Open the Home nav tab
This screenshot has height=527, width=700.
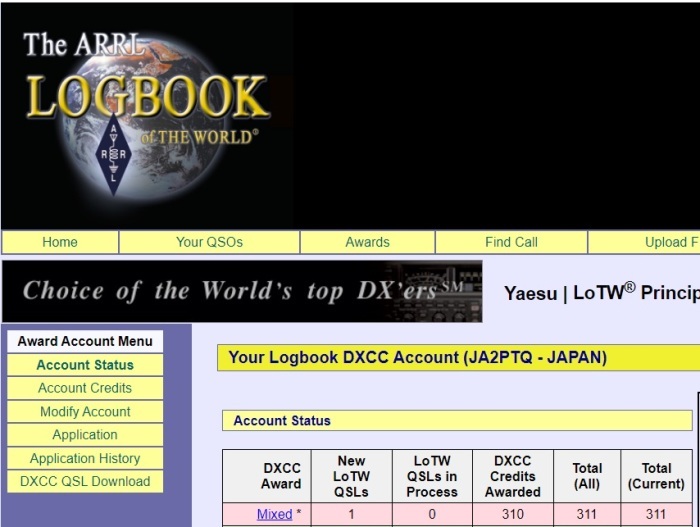click(60, 242)
